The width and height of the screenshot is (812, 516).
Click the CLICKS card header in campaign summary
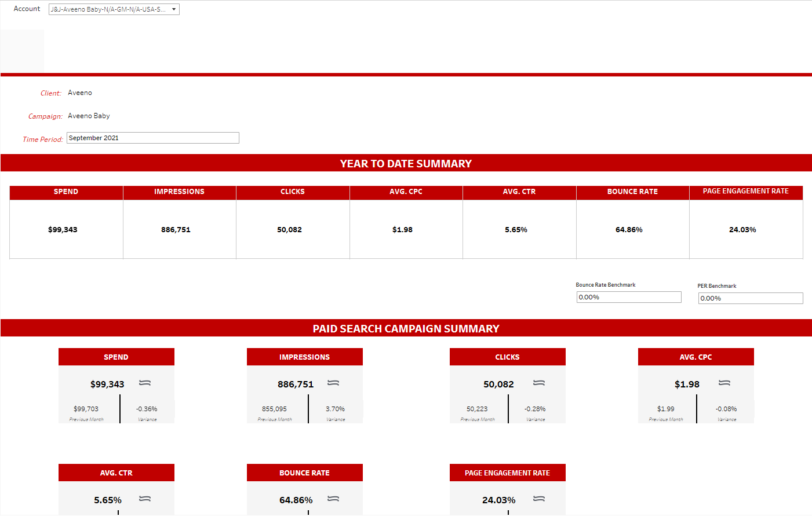(x=507, y=357)
